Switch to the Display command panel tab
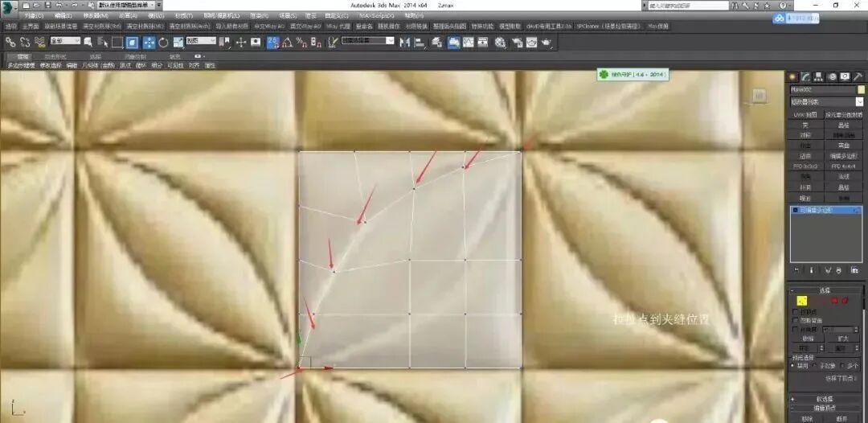868x423 pixels. tap(845, 76)
